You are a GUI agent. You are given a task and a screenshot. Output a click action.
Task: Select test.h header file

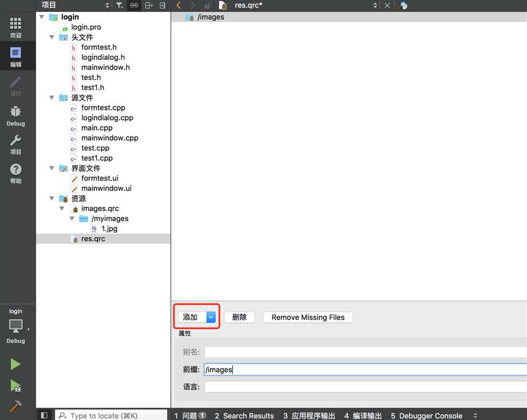pyautogui.click(x=91, y=77)
